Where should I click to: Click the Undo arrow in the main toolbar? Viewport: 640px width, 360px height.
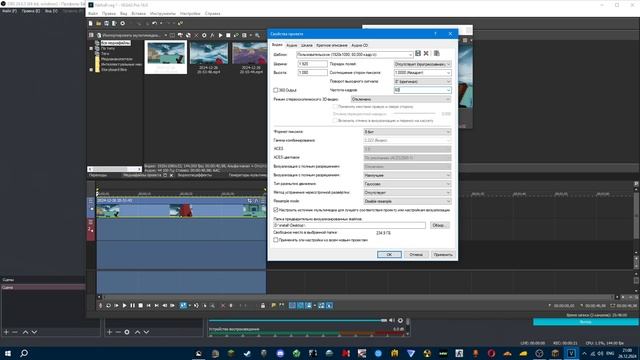click(x=154, y=24)
